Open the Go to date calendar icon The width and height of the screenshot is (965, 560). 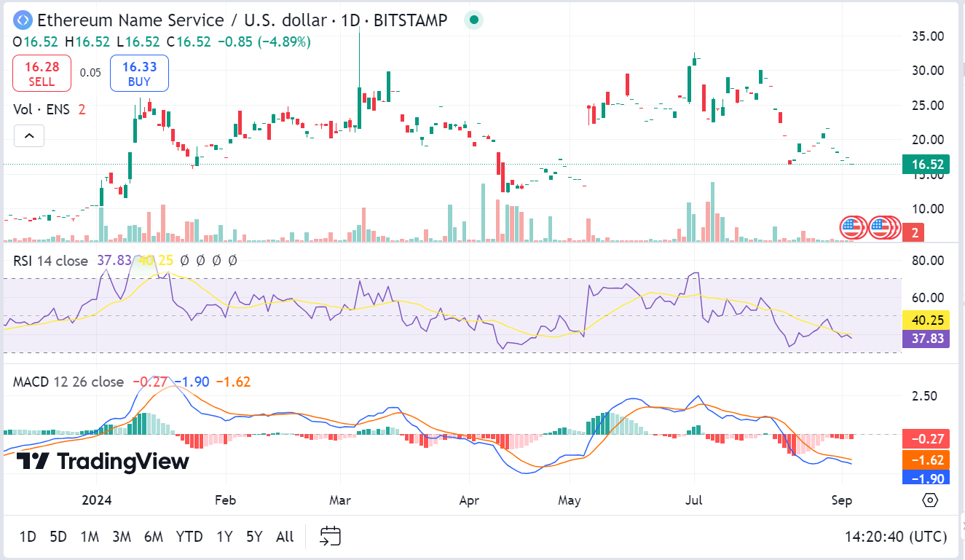coord(331,536)
